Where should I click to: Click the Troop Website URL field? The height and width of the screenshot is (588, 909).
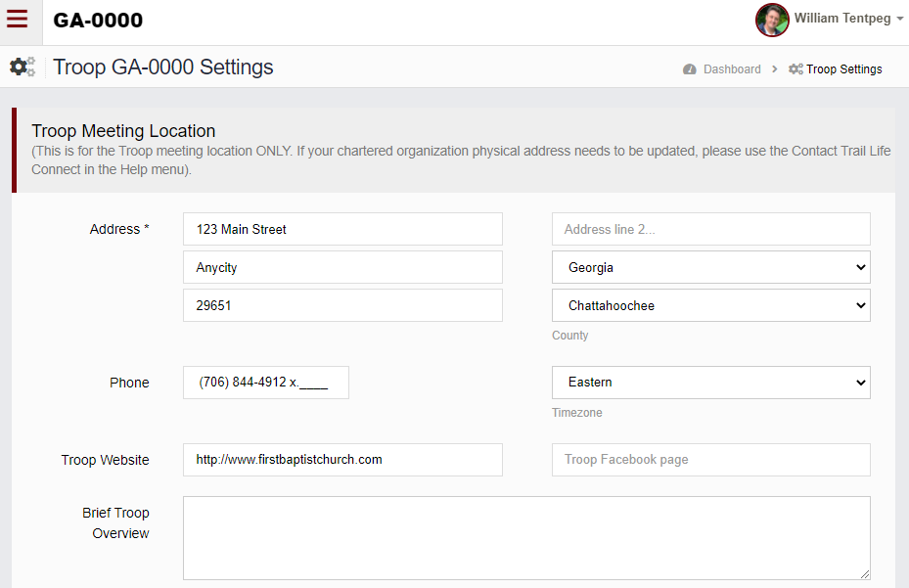(342, 460)
